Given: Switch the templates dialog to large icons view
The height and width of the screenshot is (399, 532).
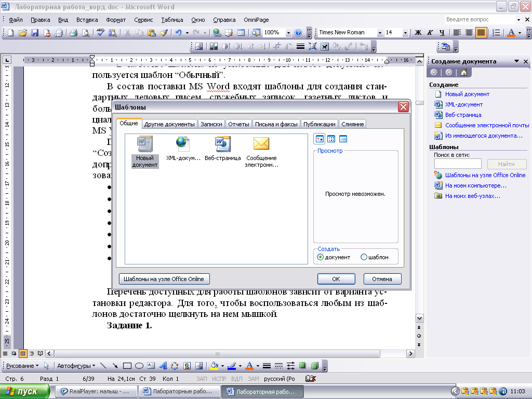Looking at the screenshot, I should [x=320, y=139].
